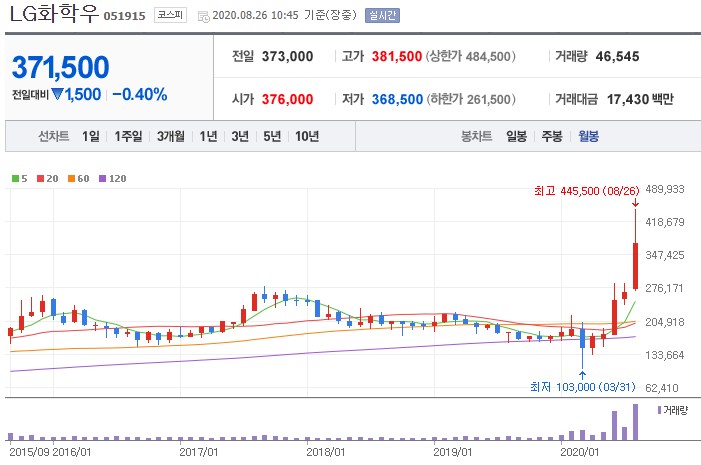
Task: Click the 2018/01 date axis label
Action: [x=325, y=452]
